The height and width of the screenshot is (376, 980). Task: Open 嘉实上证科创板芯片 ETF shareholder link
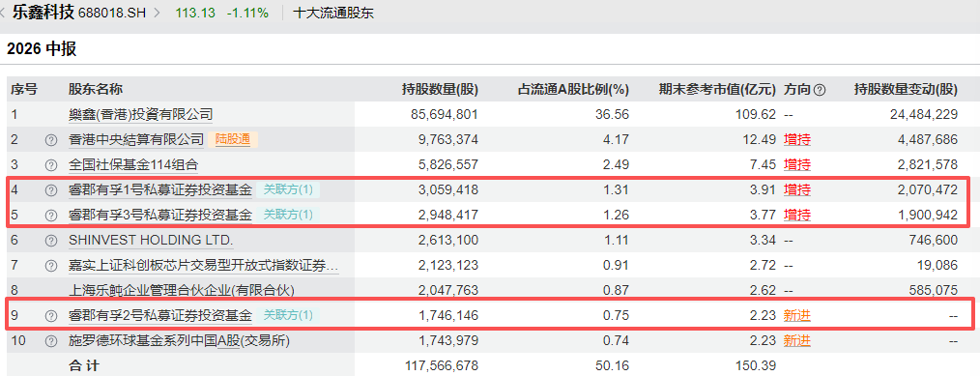click(204, 266)
